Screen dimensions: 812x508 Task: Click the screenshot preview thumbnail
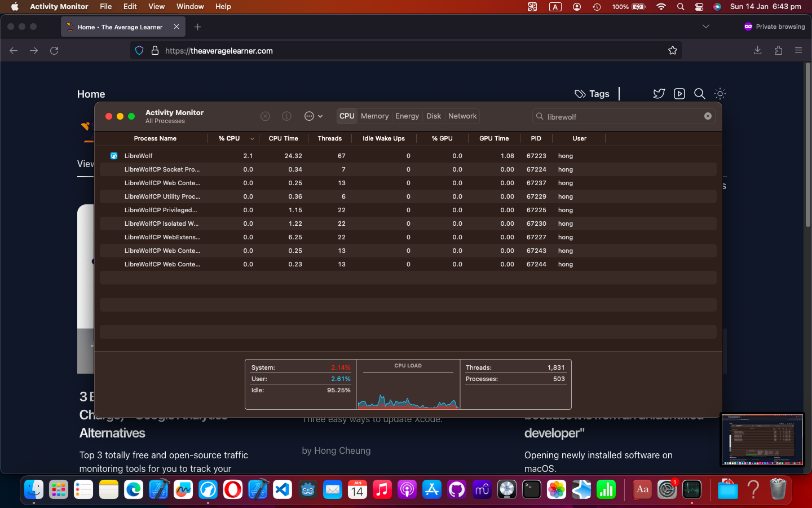pos(762,440)
